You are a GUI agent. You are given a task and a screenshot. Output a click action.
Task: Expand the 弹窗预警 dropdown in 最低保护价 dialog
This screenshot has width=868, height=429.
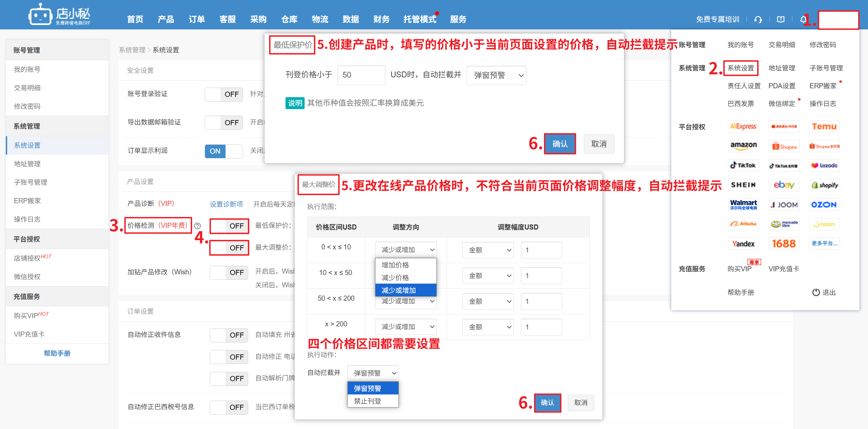pyautogui.click(x=496, y=75)
